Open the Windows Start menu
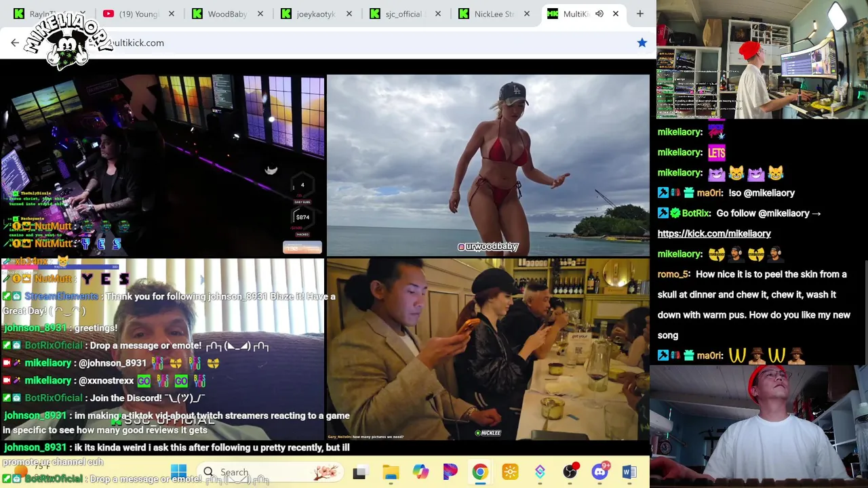This screenshot has width=868, height=488. pyautogui.click(x=178, y=472)
